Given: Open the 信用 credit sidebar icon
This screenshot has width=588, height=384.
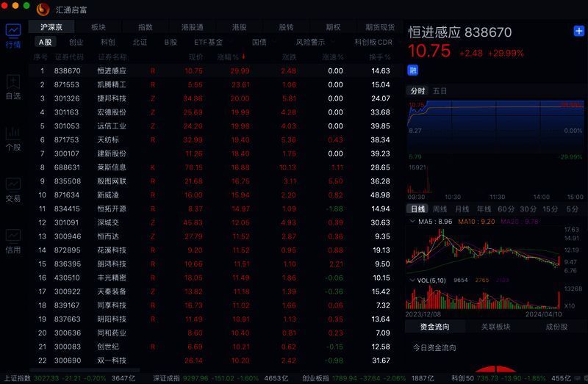Looking at the screenshot, I should click(x=13, y=241).
